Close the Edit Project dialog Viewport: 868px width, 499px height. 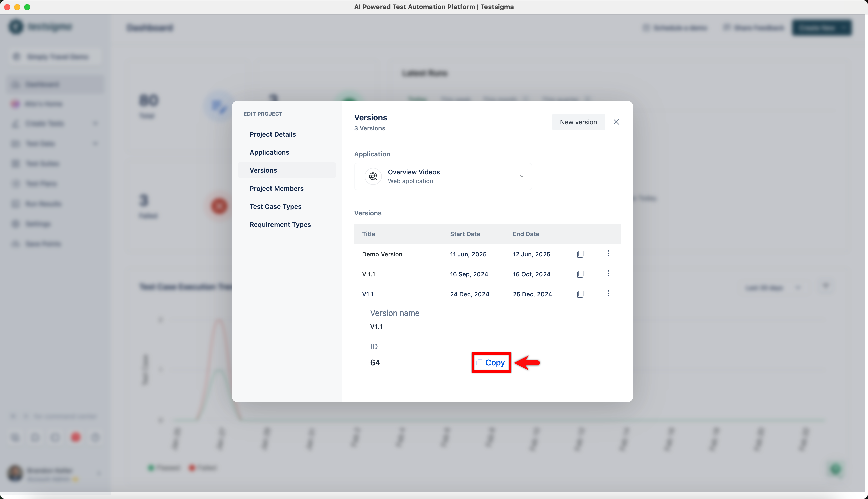click(616, 122)
